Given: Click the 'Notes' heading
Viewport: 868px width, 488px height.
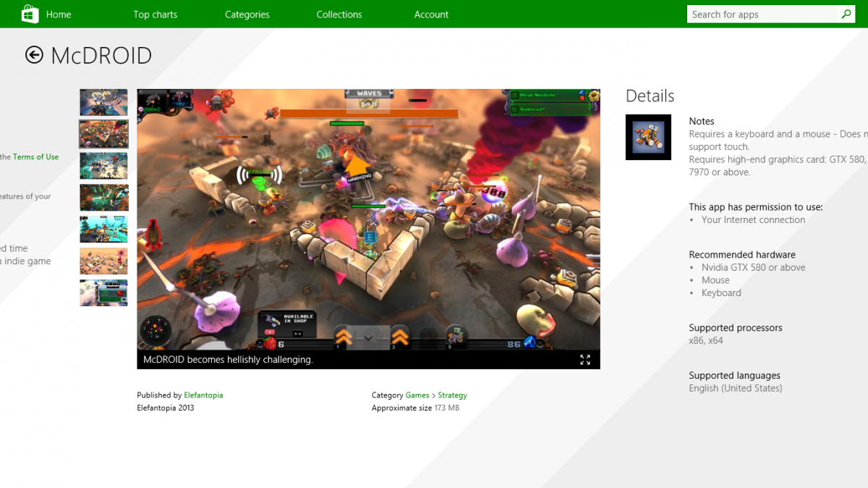Looking at the screenshot, I should (702, 122).
